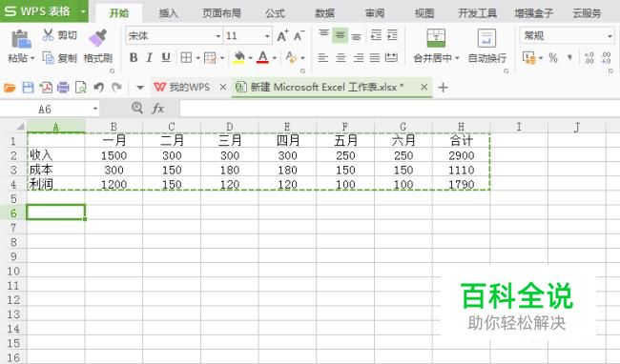
Task: Toggle Bold formatting
Action: pyautogui.click(x=134, y=58)
